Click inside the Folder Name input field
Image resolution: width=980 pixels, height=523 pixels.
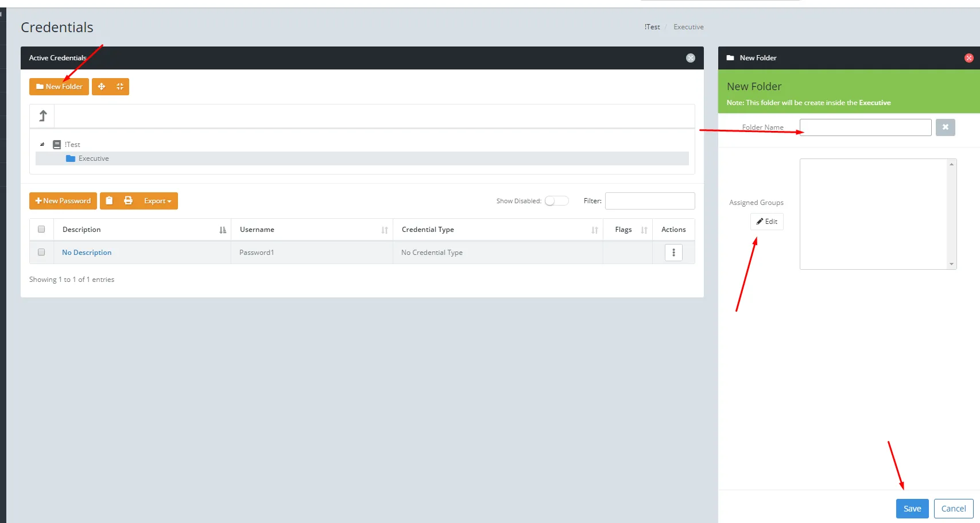tap(865, 127)
